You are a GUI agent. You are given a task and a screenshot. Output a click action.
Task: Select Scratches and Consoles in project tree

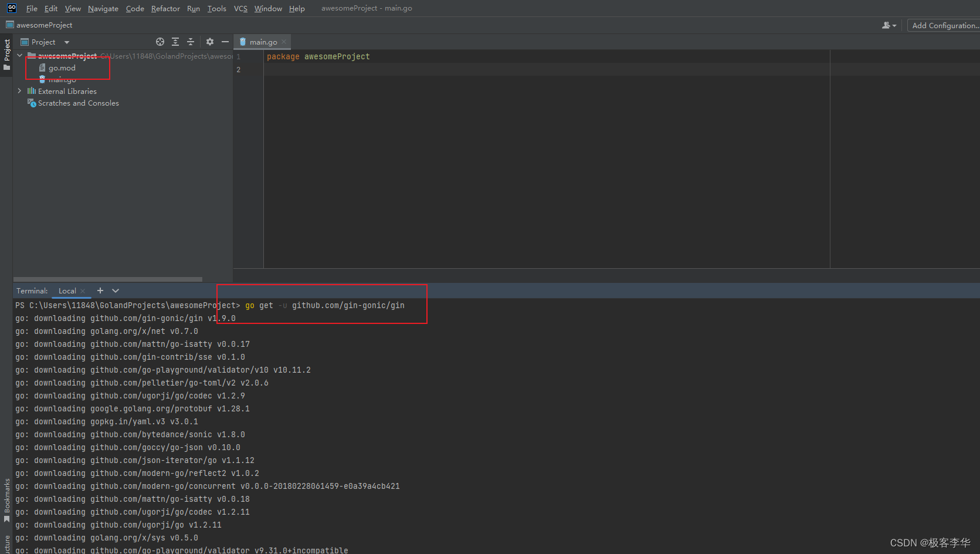coord(79,103)
